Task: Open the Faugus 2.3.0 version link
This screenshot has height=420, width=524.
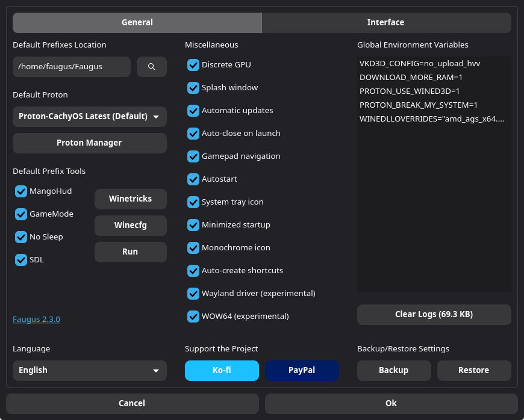Action: pyautogui.click(x=36, y=319)
